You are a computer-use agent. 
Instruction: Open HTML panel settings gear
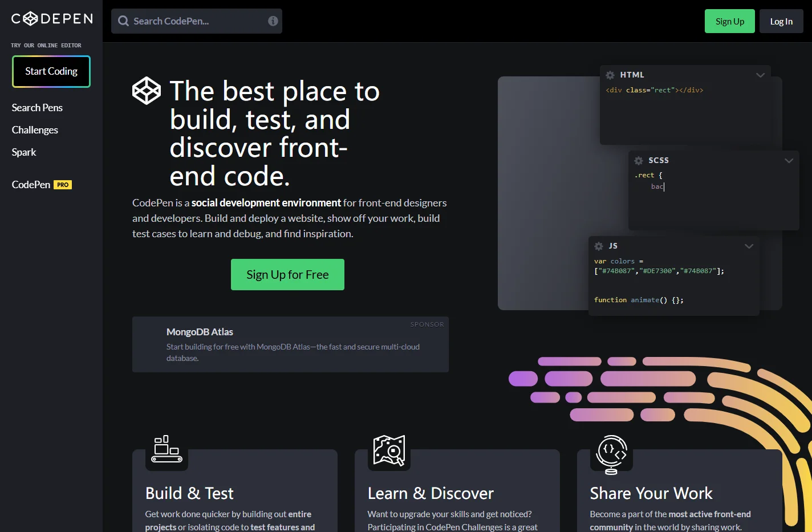pyautogui.click(x=610, y=75)
